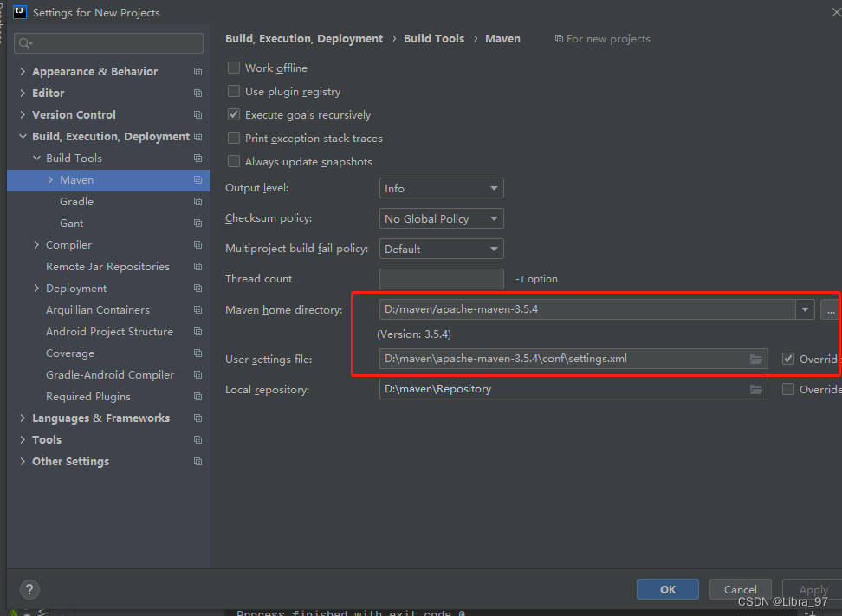Click the project-level icon beside Gant
Screen dimensions: 842x616
[198, 223]
